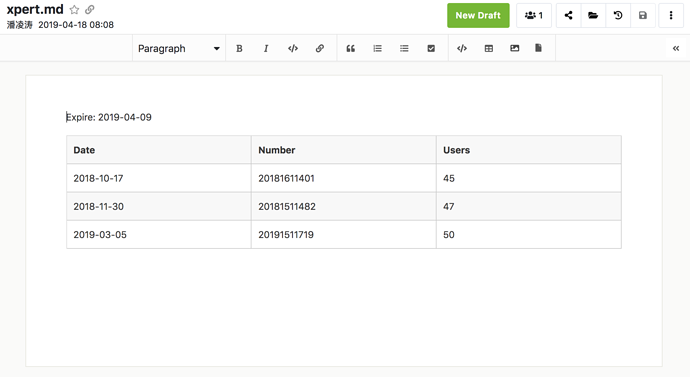Collapse the side panel with double chevron

coord(676,48)
